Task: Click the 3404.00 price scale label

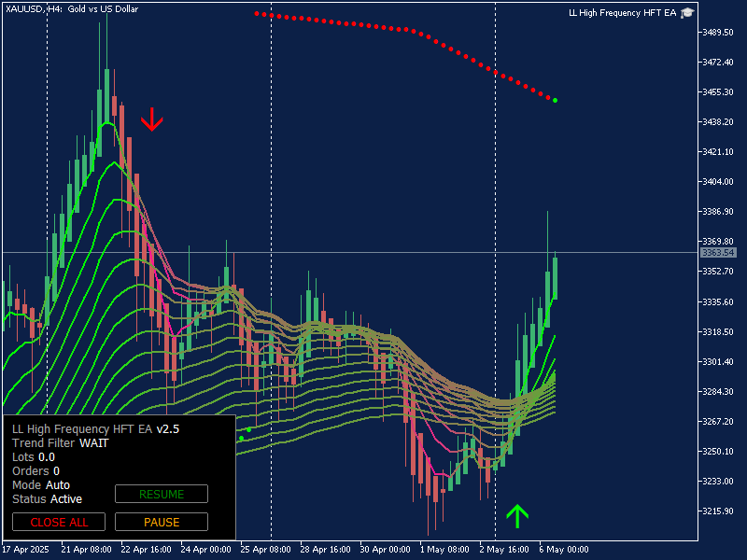Action: pos(718,181)
